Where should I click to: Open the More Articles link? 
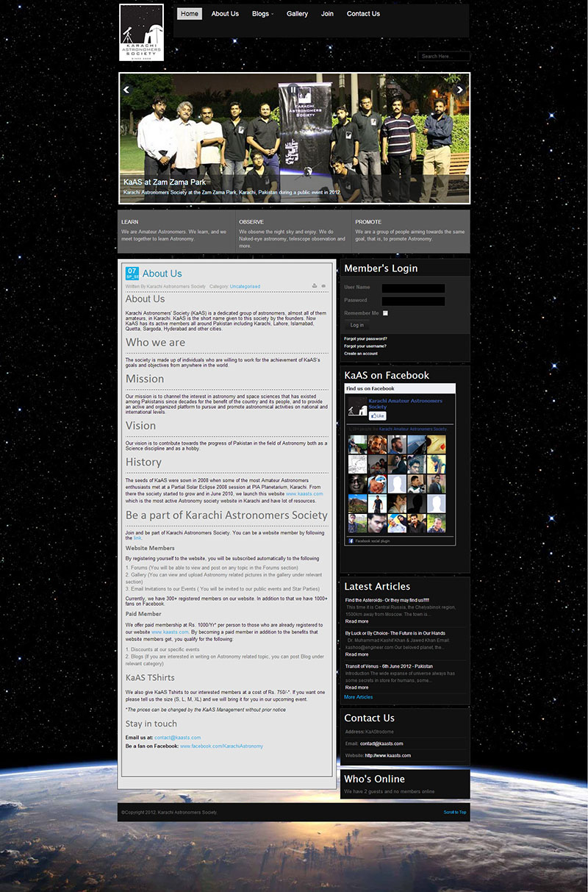tap(358, 697)
